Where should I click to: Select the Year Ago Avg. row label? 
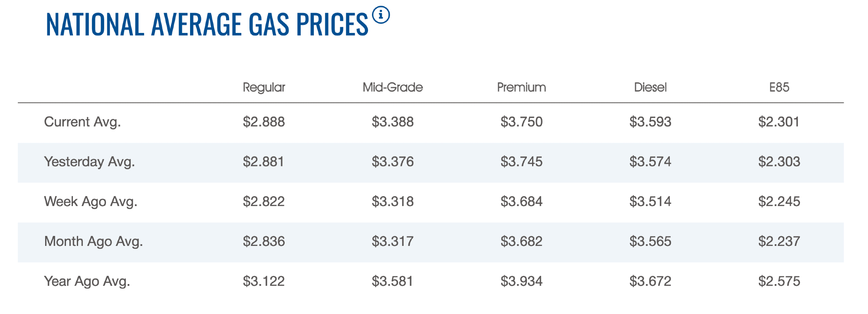(x=87, y=281)
